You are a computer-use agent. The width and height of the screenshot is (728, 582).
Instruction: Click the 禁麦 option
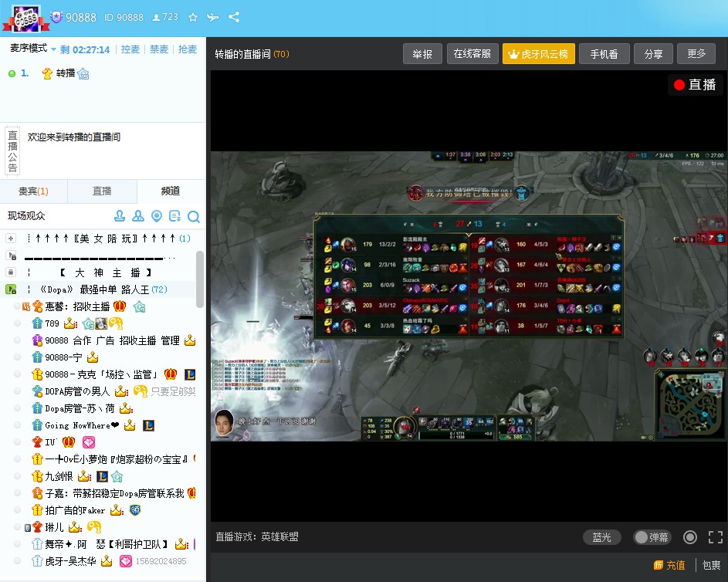(x=159, y=49)
